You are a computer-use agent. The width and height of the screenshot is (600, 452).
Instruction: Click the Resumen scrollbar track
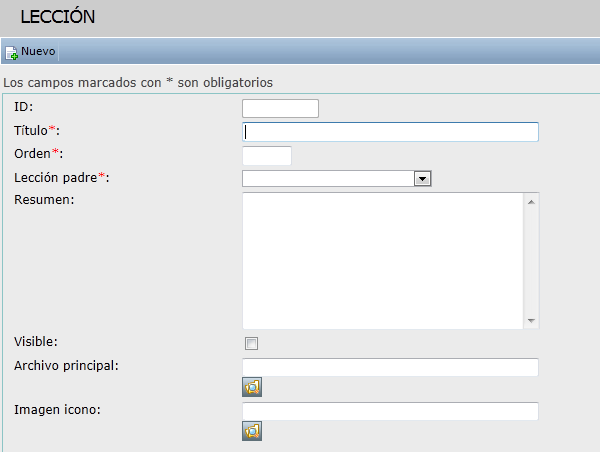point(531,261)
